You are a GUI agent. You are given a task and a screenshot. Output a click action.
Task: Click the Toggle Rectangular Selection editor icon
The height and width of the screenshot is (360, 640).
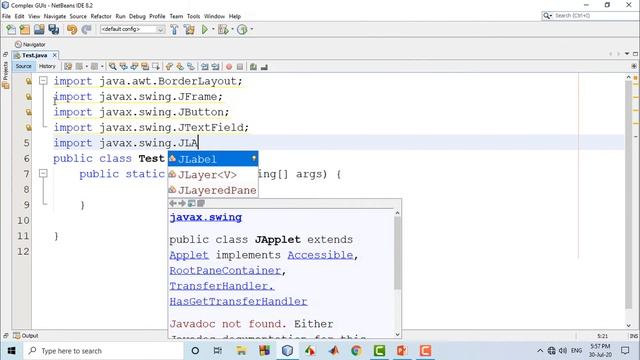tap(156, 67)
